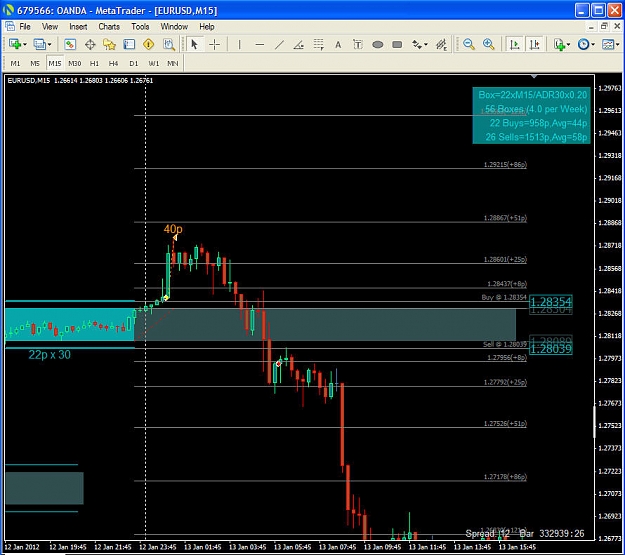Click the chart shift triangle marker
This screenshot has height=555, width=625.
pyautogui.click(x=534, y=76)
